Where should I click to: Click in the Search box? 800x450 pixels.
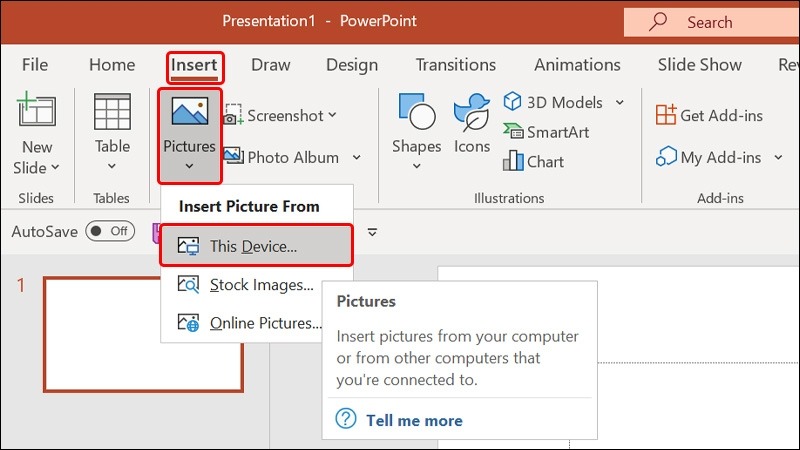point(711,22)
